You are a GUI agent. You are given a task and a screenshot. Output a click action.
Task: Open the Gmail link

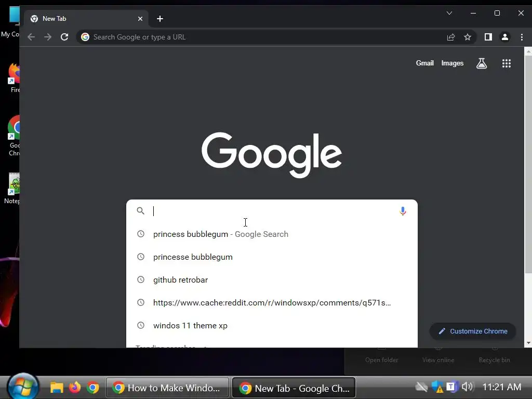click(x=425, y=63)
